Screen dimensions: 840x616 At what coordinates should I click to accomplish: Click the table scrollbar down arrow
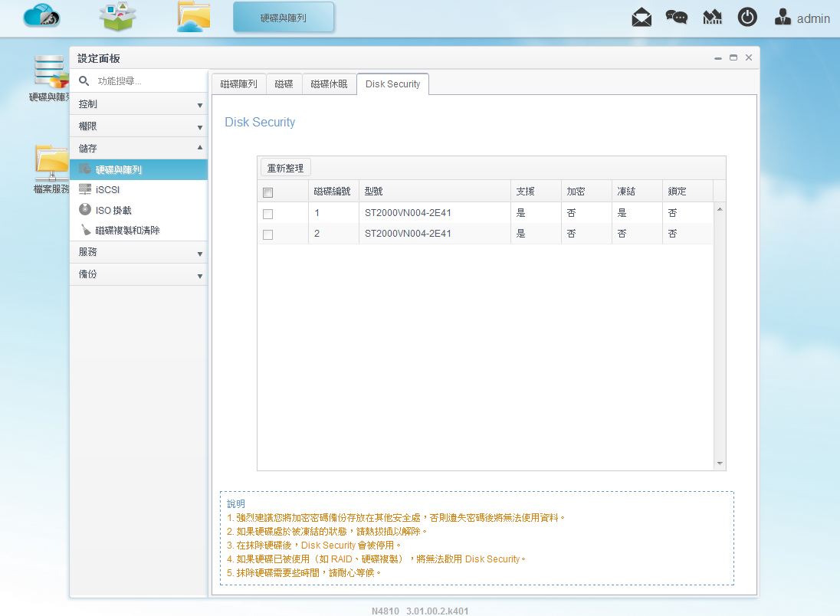(x=720, y=464)
